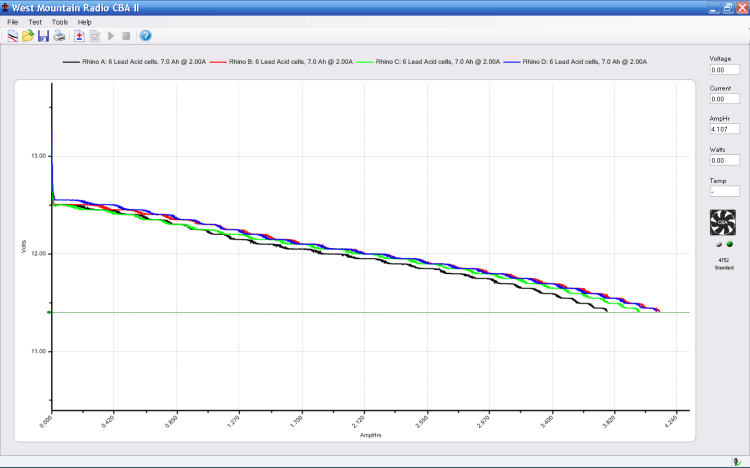The width and height of the screenshot is (750, 468).
Task: Open the Tools menu
Action: click(x=60, y=21)
